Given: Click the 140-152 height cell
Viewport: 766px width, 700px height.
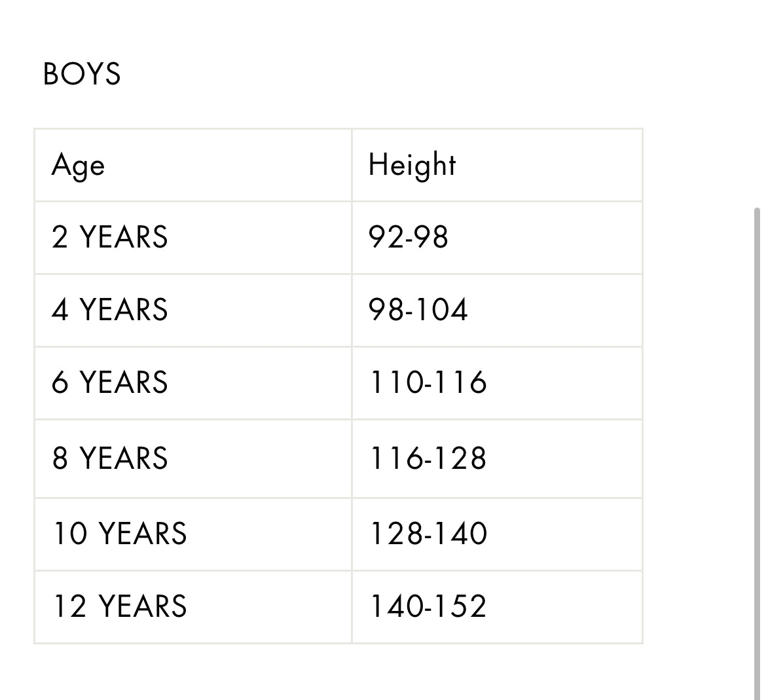Looking at the screenshot, I should click(428, 606).
